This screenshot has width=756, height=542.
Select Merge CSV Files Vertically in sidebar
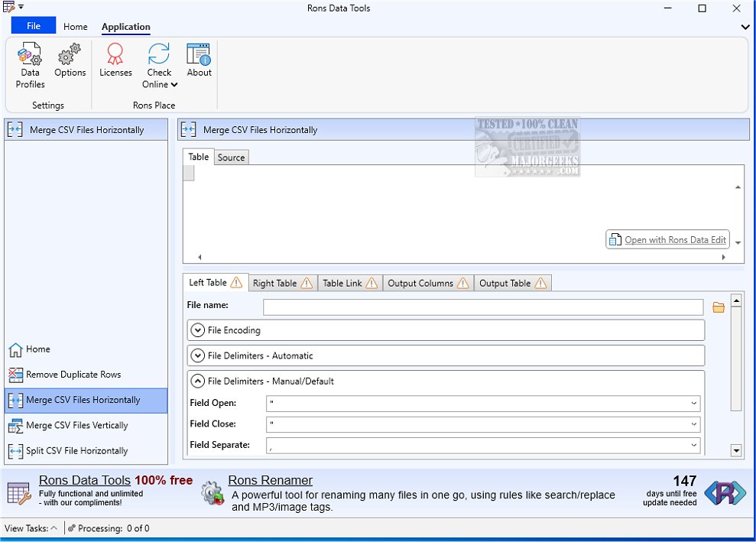[x=86, y=426]
